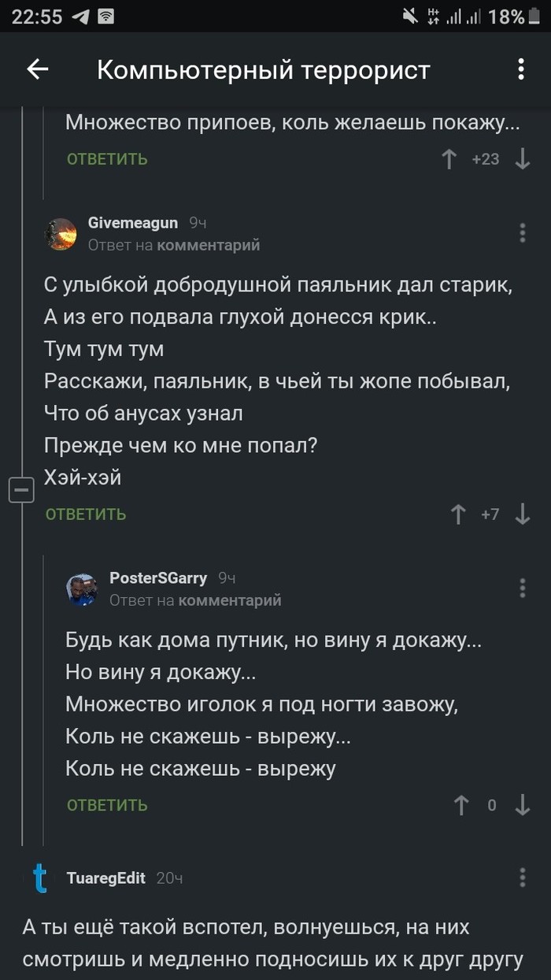
Task: Open TuaregEdit's profile via username
Action: (106, 878)
